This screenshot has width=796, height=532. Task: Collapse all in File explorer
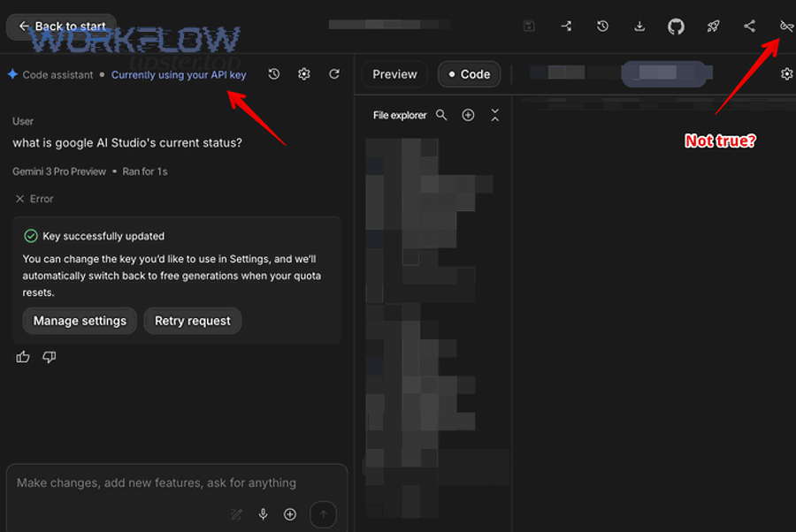point(495,115)
